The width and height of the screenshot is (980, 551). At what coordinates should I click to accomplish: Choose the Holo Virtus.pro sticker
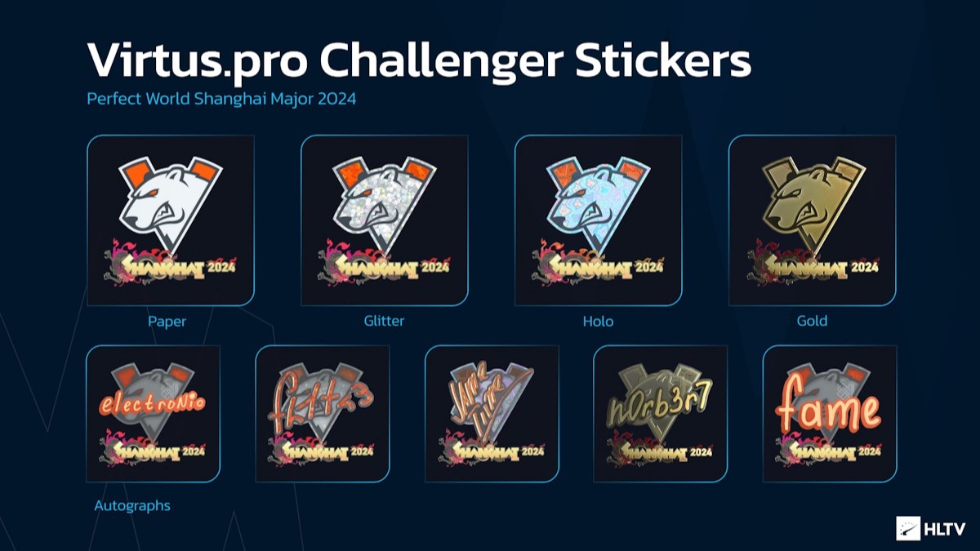pyautogui.click(x=599, y=220)
